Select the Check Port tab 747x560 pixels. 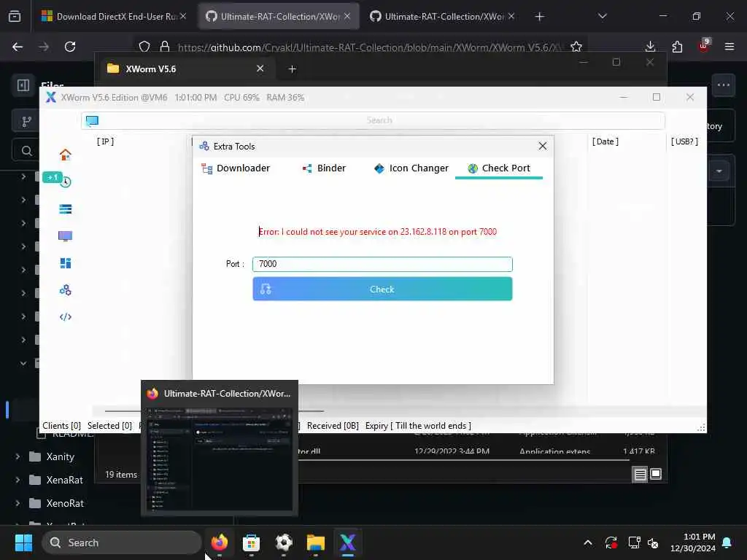[x=499, y=168]
